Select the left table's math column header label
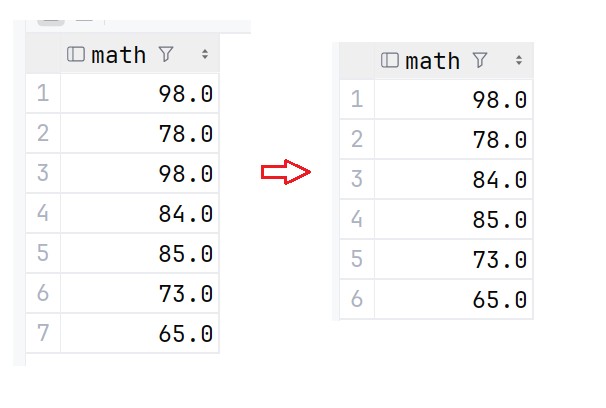 click(119, 55)
